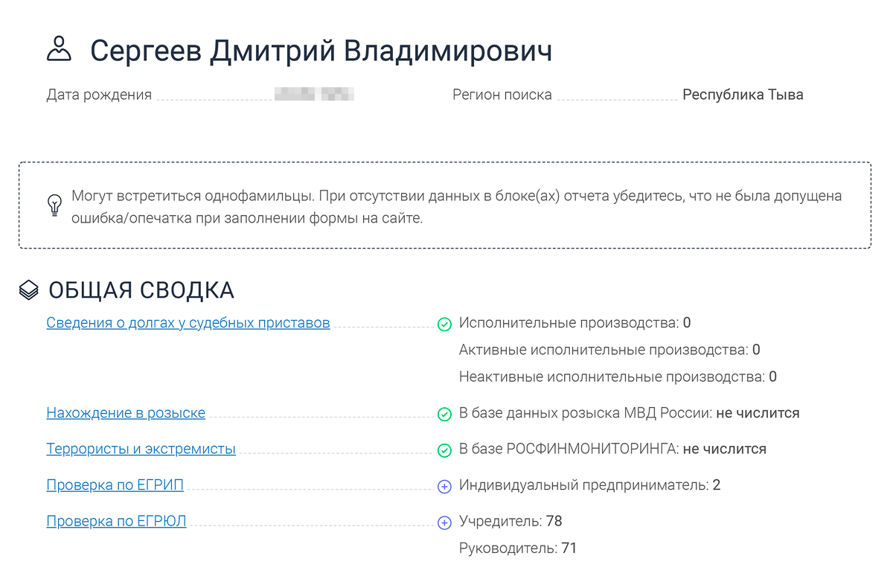The image size is (893, 588).
Task: Click green checkmark next to Исполнительные производства
Action: click(444, 325)
